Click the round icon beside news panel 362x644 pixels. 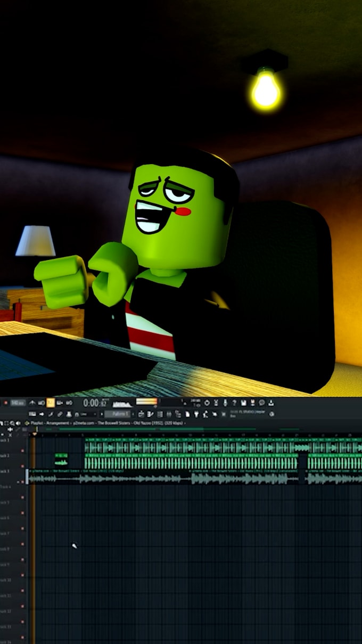(272, 414)
